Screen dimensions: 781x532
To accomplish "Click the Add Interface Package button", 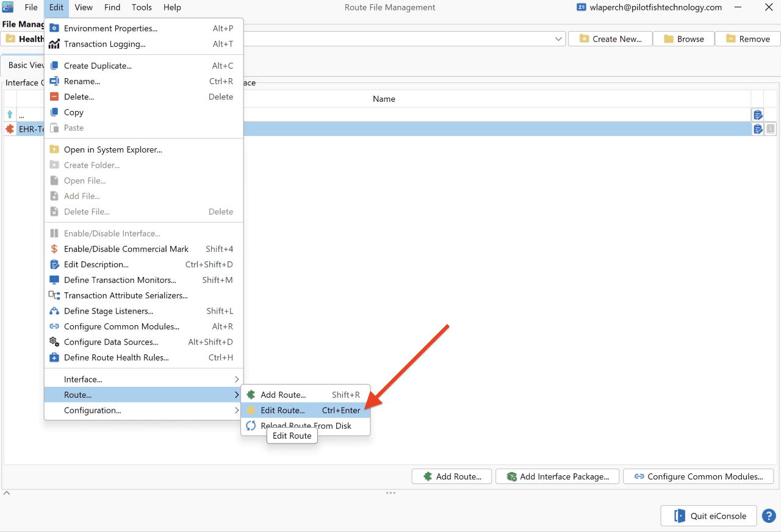I will tap(557, 476).
